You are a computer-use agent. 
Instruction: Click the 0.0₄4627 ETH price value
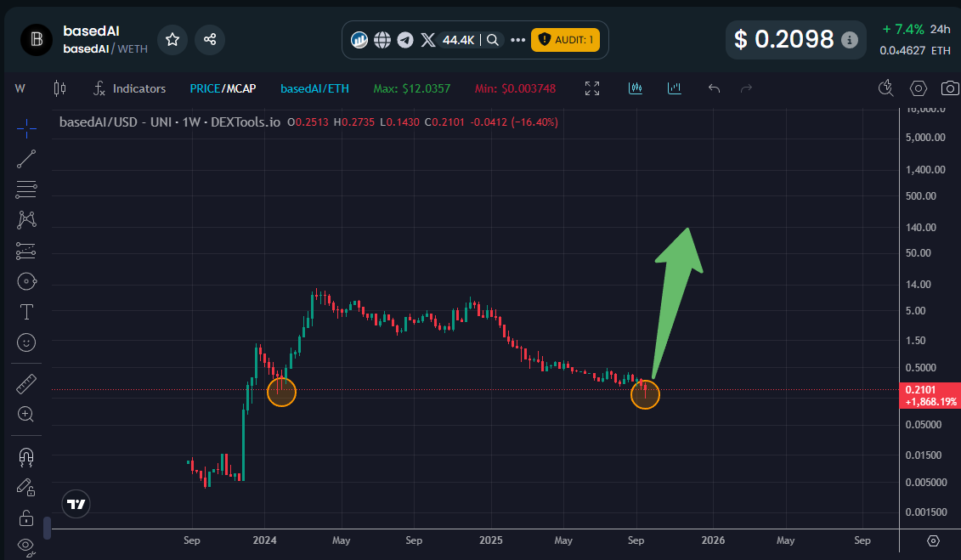pyautogui.click(x=915, y=50)
